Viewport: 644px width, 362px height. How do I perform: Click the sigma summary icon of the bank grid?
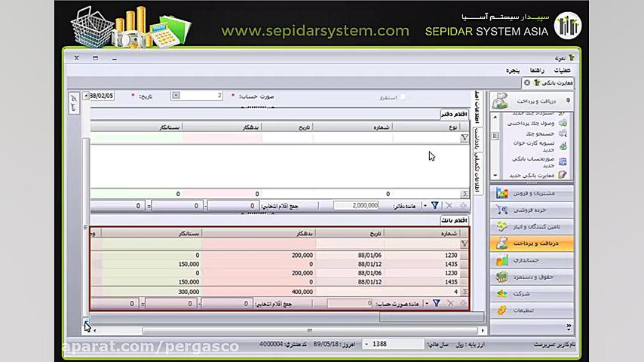pos(465,291)
